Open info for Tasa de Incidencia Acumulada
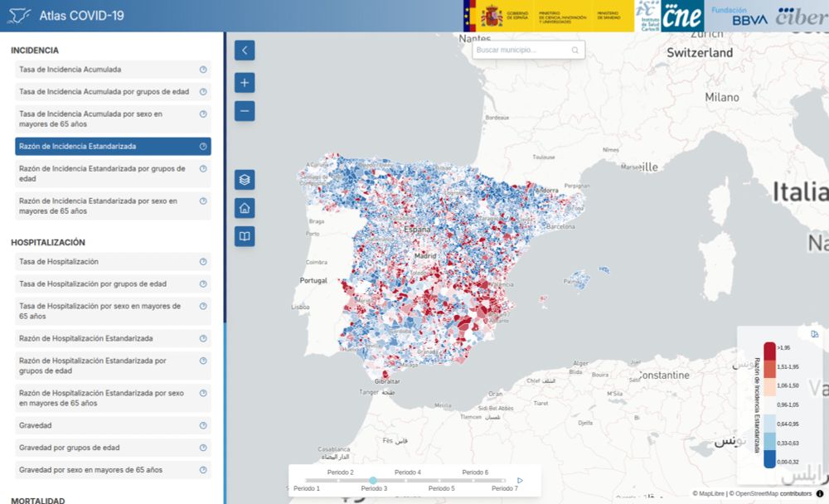 point(203,70)
